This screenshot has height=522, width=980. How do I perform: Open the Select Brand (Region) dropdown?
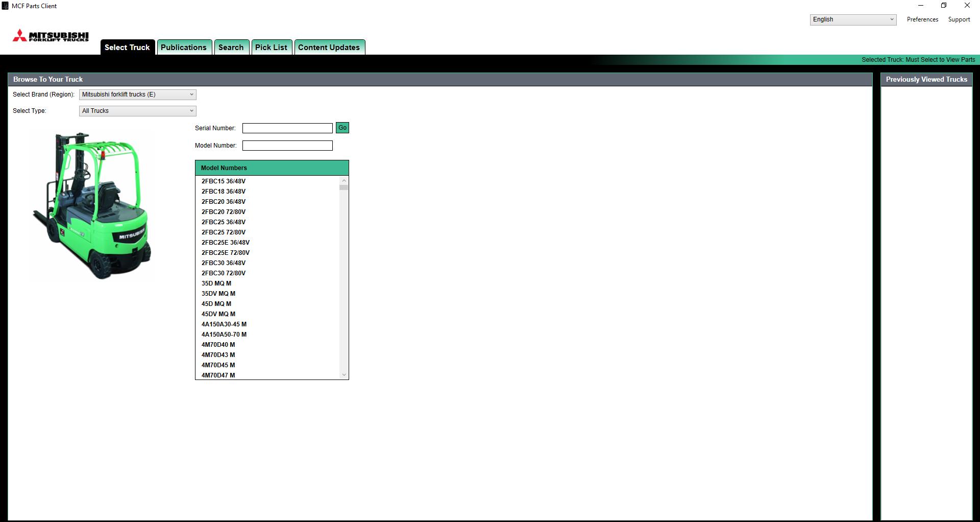pyautogui.click(x=138, y=94)
